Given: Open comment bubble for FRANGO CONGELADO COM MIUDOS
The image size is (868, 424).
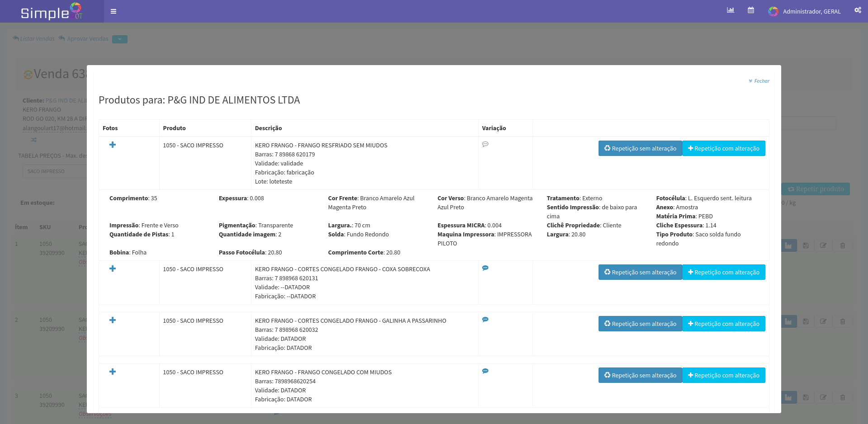Looking at the screenshot, I should 485,371.
